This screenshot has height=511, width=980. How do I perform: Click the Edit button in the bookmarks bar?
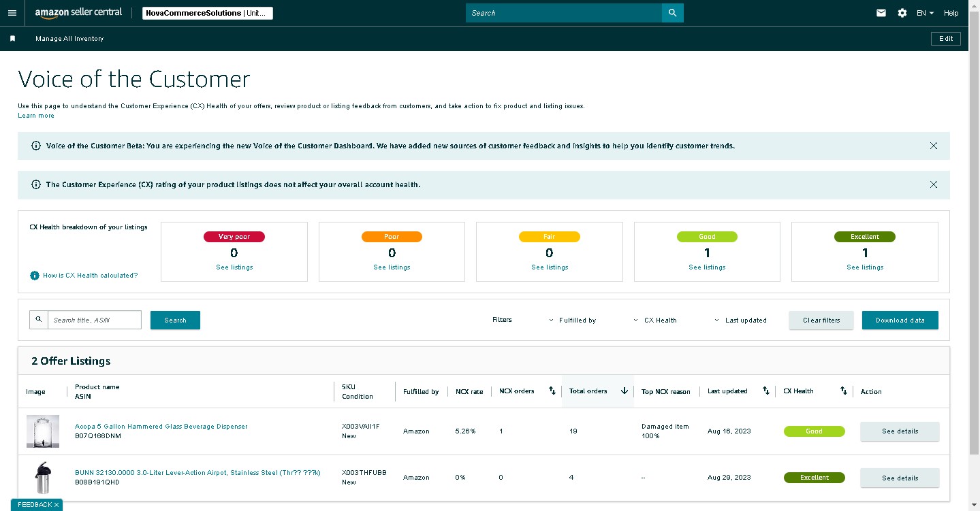[946, 39]
